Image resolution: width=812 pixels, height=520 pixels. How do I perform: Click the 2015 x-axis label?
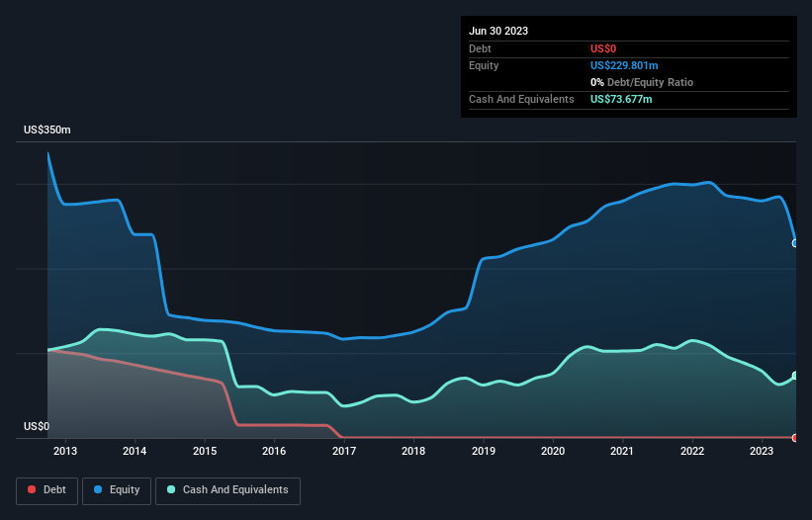[205, 451]
